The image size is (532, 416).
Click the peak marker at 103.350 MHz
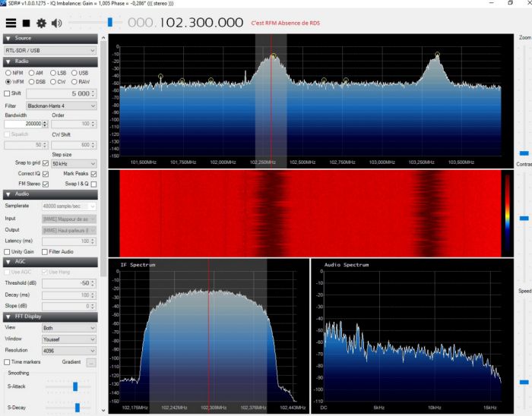coord(437,54)
